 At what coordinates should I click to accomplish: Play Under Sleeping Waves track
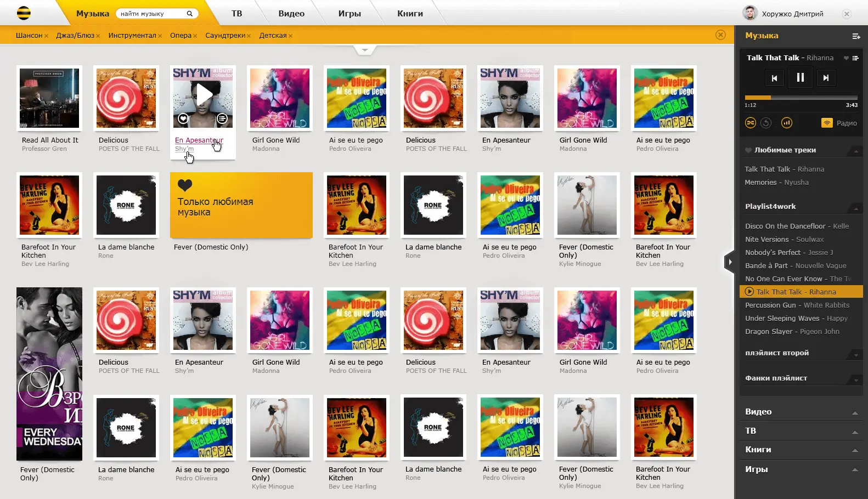click(796, 318)
